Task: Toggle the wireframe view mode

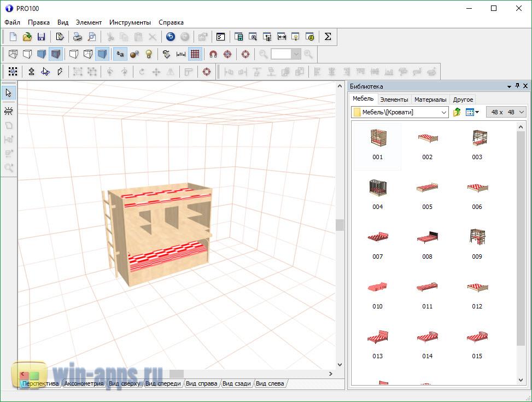Action: pos(13,54)
